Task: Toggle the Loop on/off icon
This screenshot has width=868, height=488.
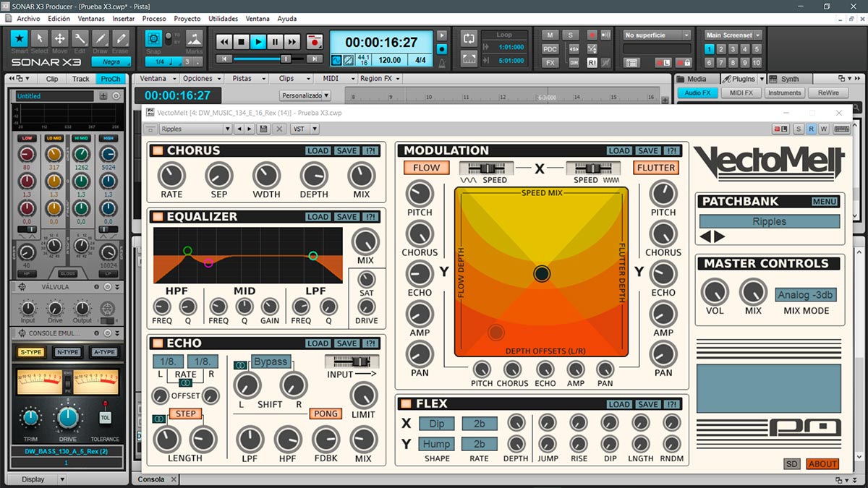Action: point(469,38)
